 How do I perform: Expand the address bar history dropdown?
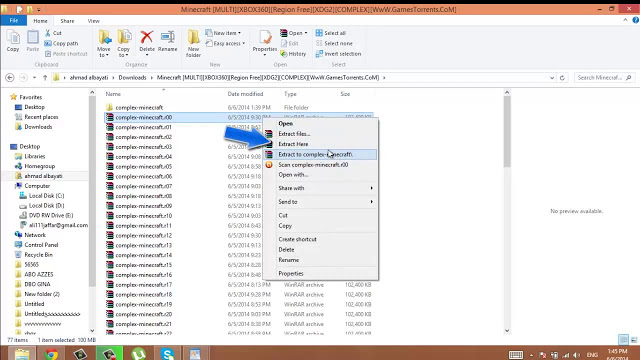552,78
